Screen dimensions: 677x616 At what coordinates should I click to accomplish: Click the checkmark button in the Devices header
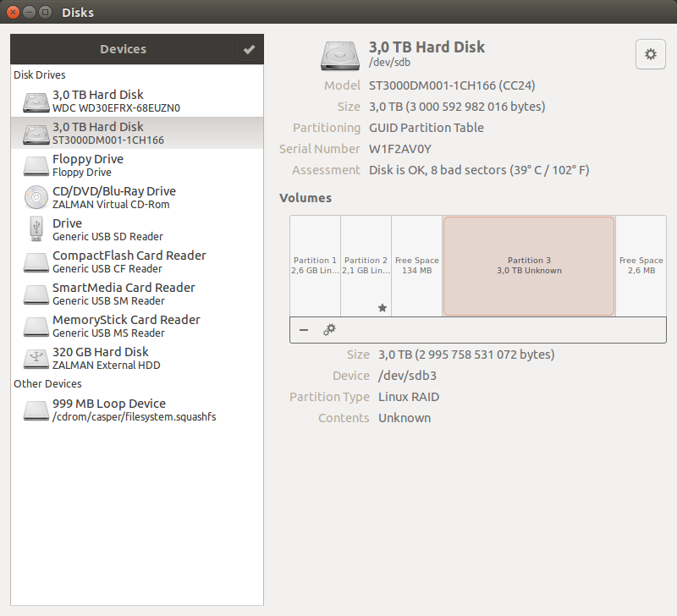249,50
